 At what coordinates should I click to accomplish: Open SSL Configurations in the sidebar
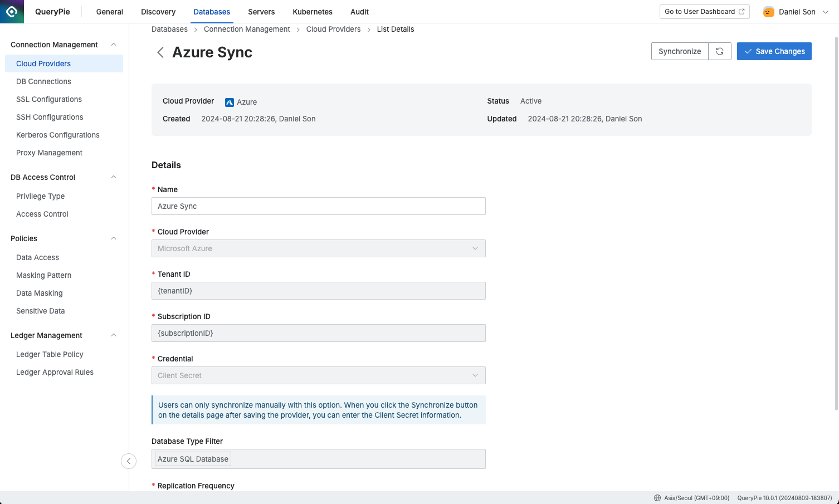[x=64, y=99]
